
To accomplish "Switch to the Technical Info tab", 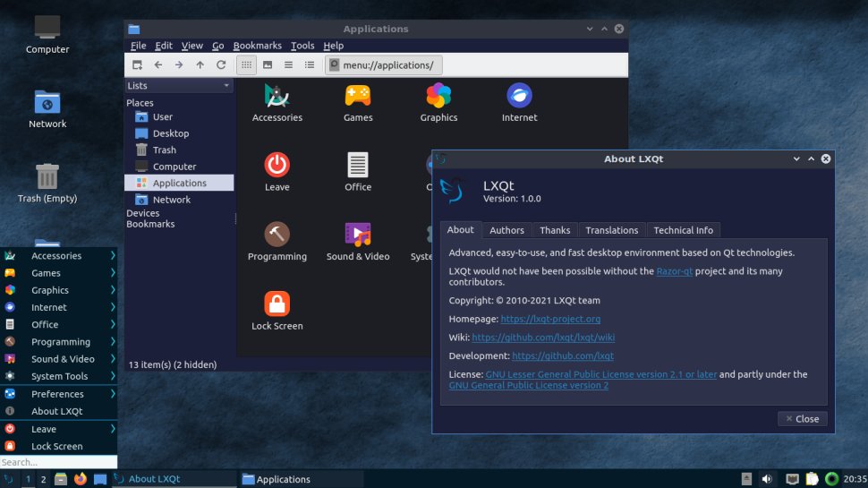I will point(683,230).
